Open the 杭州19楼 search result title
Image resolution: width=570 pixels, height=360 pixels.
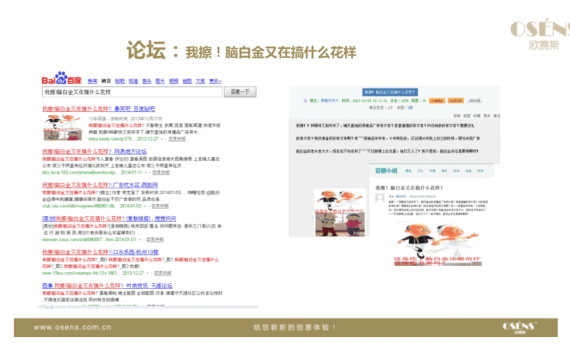click(100, 252)
